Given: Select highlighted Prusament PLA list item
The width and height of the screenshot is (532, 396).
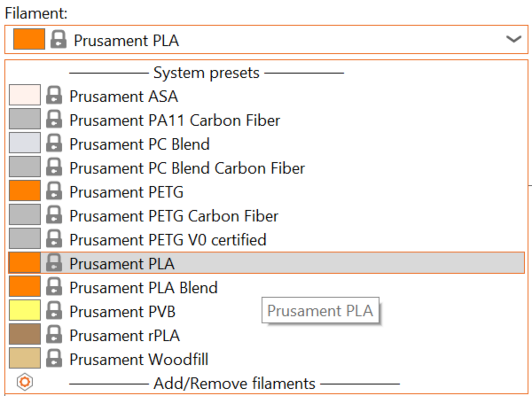Looking at the screenshot, I should tap(122, 264).
